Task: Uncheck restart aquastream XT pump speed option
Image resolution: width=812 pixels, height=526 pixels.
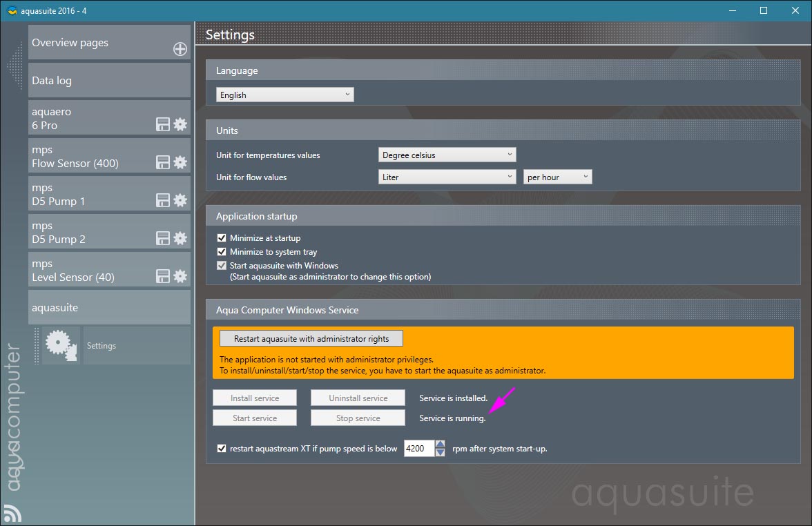Action: (222, 449)
